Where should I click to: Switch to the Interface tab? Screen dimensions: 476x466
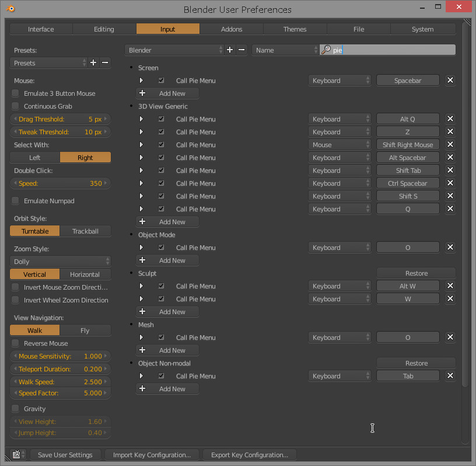coord(41,29)
